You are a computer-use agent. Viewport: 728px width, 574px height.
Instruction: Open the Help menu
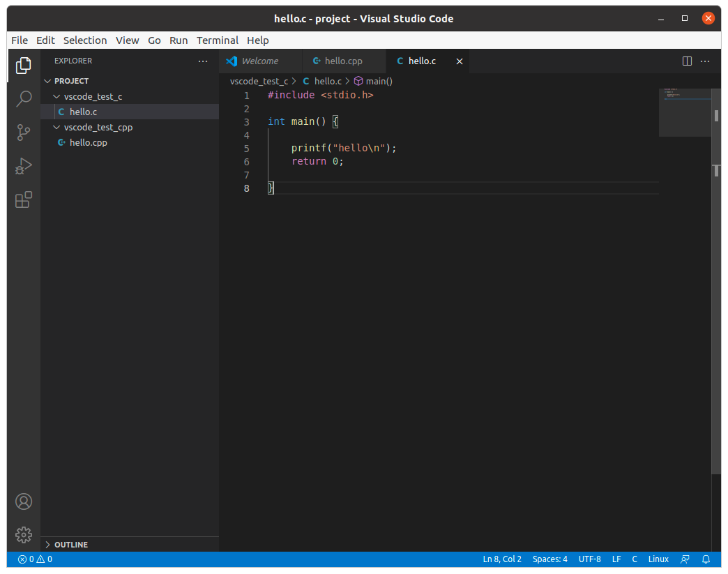(258, 40)
